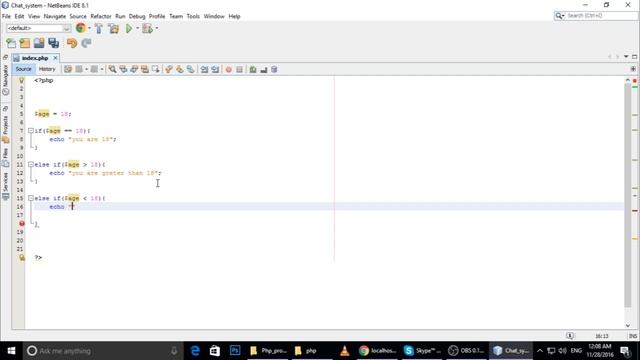The image size is (640, 360).
Task: Select the index.php editor tab
Action: point(35,58)
